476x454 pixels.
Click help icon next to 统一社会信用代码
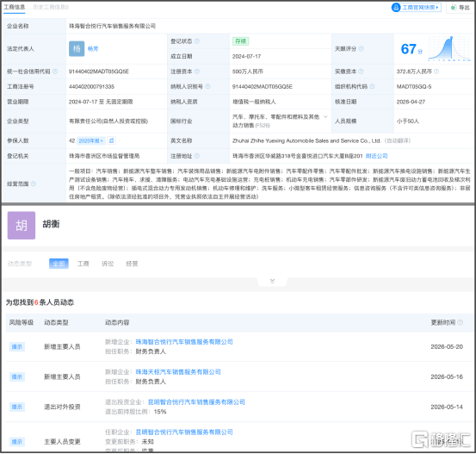pyautogui.click(x=55, y=72)
